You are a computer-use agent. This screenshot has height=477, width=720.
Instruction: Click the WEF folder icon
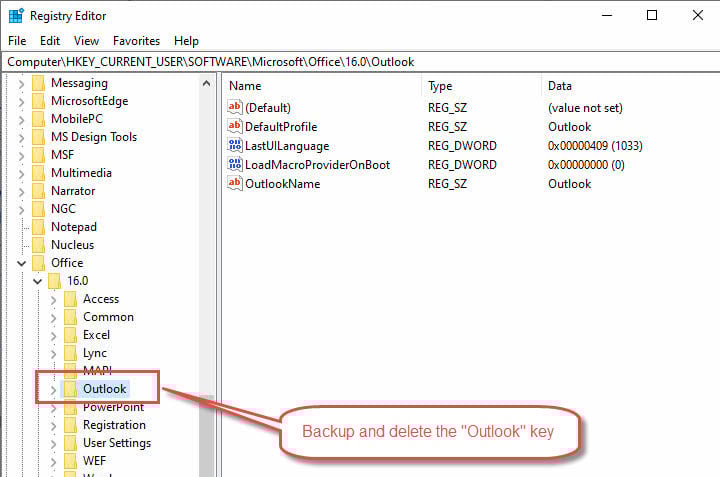71,461
